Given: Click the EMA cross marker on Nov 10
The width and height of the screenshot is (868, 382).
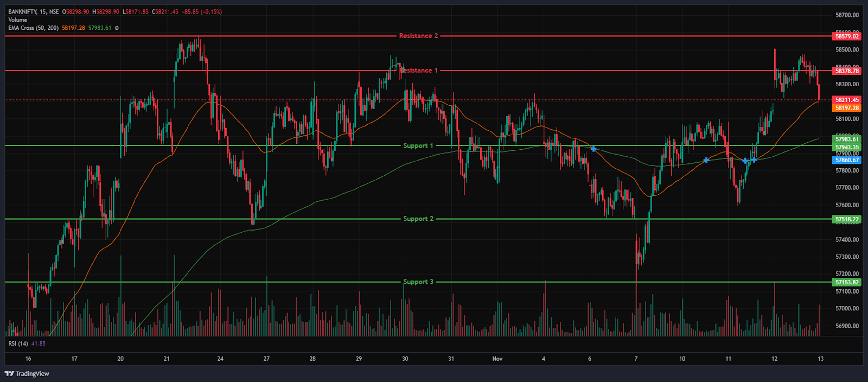Looking at the screenshot, I should 706,160.
